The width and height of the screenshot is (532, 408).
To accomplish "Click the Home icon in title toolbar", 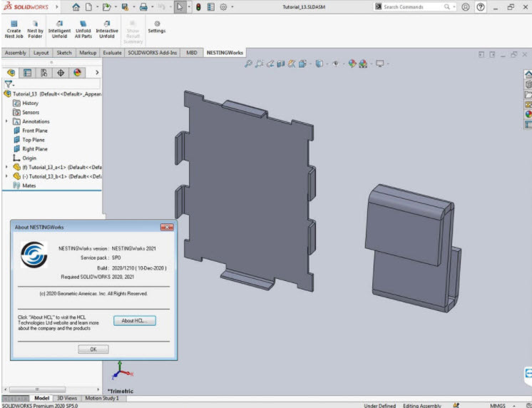I will tap(76, 7).
